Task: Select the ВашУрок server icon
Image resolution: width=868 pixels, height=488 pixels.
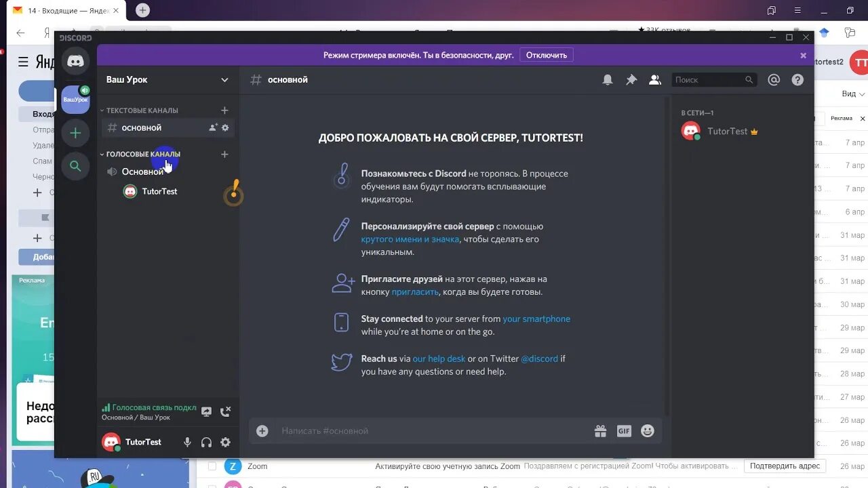Action: tap(75, 100)
